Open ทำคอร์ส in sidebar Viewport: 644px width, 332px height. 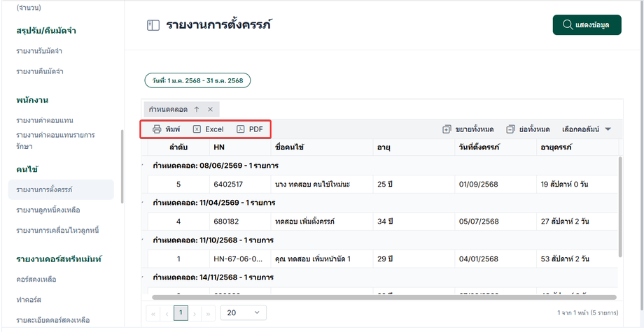pos(29,300)
